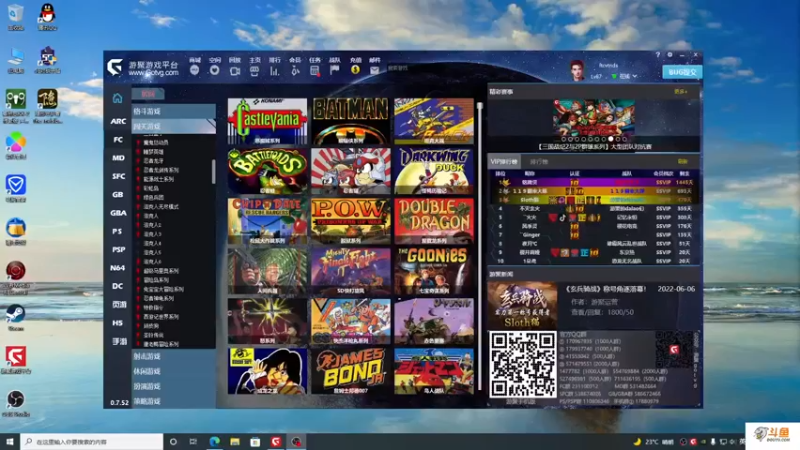Select the SFC platform tab
This screenshot has width=800, height=450.
(118, 176)
